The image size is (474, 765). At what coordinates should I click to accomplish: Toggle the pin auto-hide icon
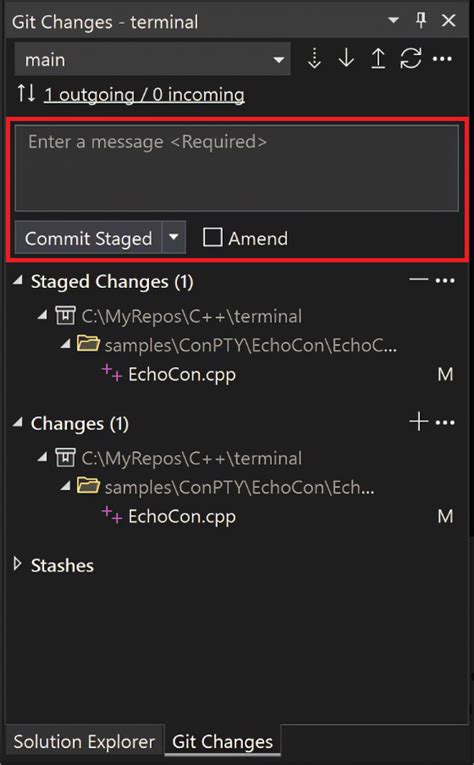pos(421,20)
